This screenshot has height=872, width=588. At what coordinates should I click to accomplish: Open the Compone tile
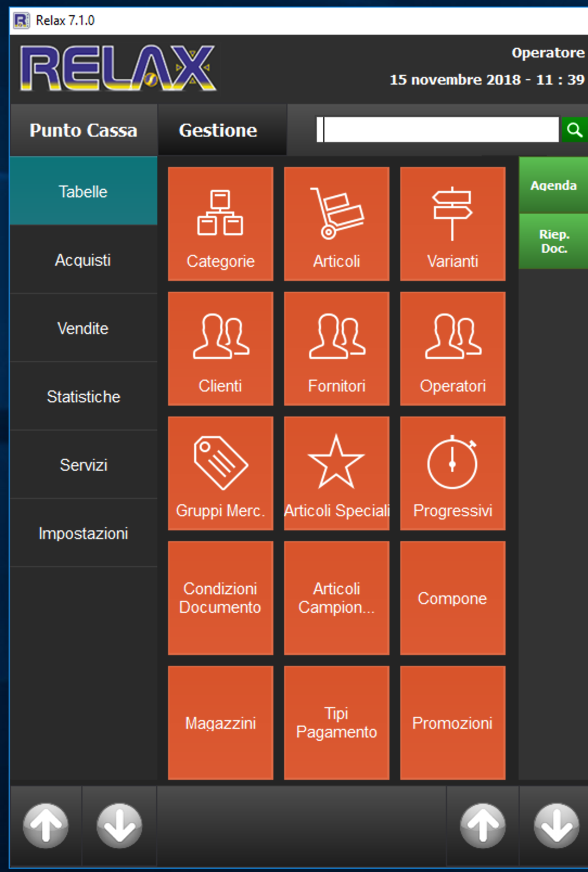click(452, 598)
